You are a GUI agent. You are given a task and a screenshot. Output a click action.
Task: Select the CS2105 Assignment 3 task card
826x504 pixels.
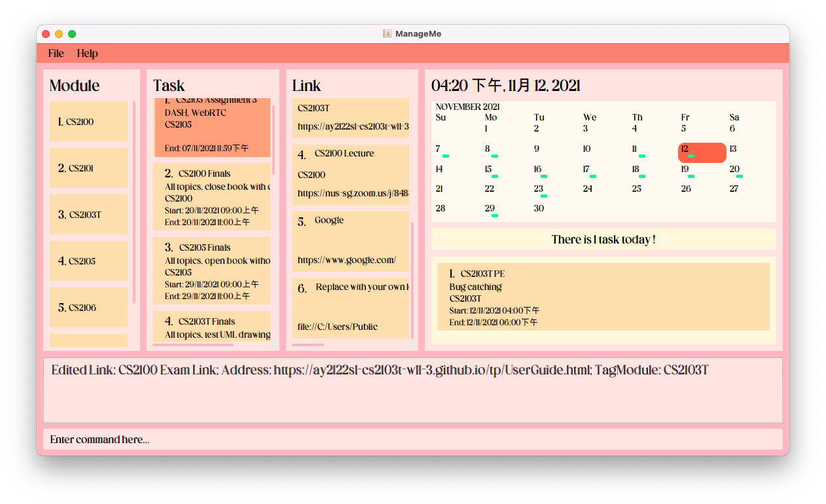pyautogui.click(x=212, y=128)
